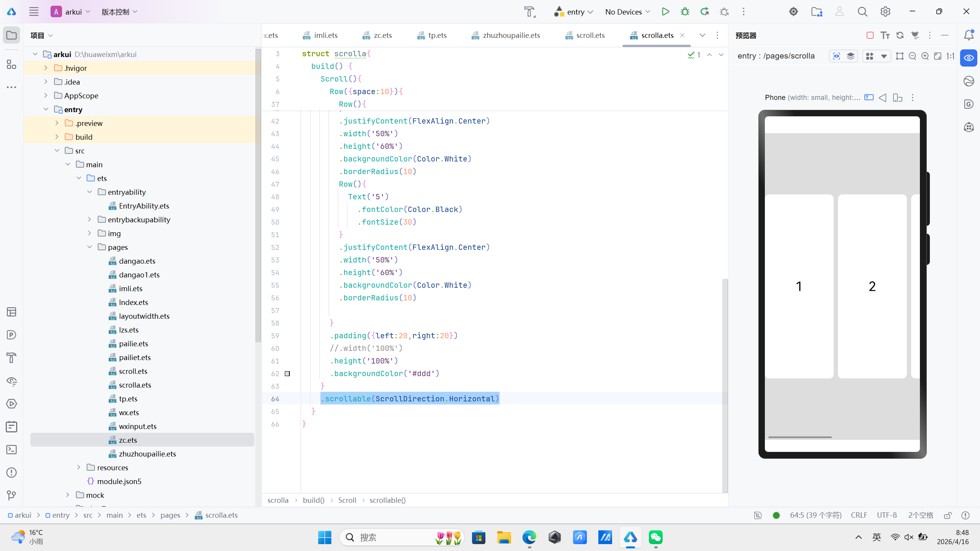The height and width of the screenshot is (551, 980).
Task: Expand the resources folder
Action: (78, 467)
